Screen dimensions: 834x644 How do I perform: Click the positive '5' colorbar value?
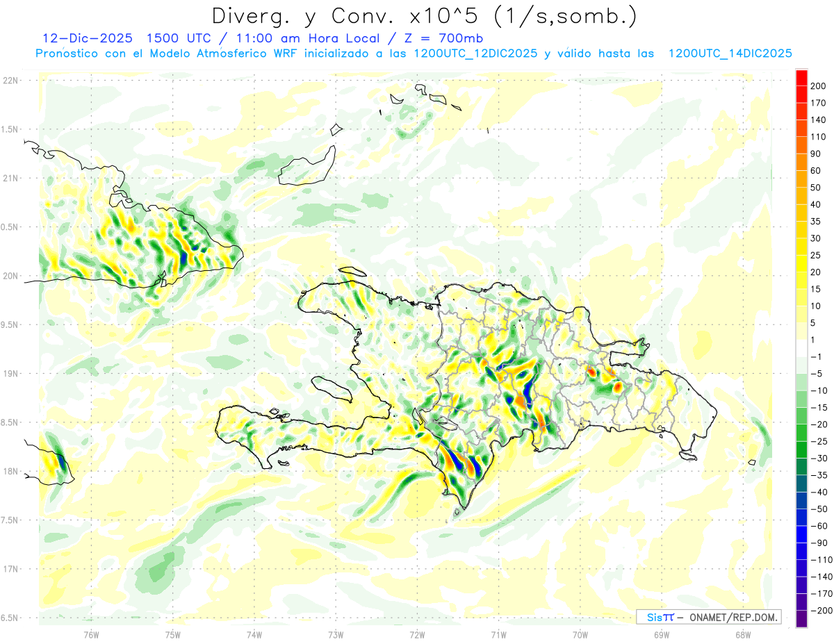click(814, 323)
